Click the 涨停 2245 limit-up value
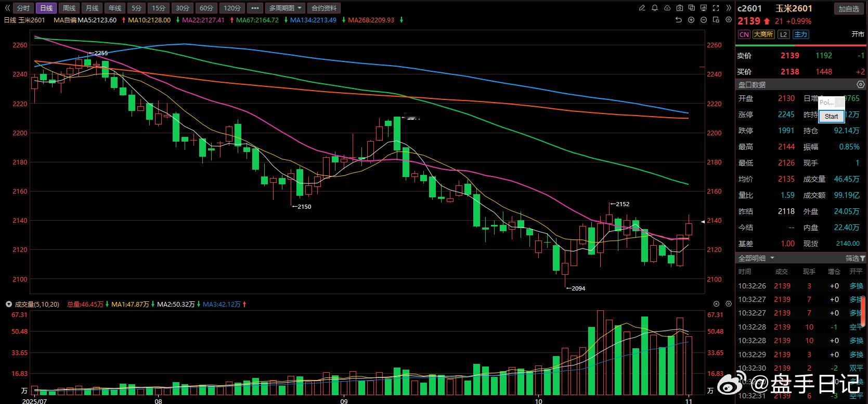This screenshot has width=868, height=404. 786,115
